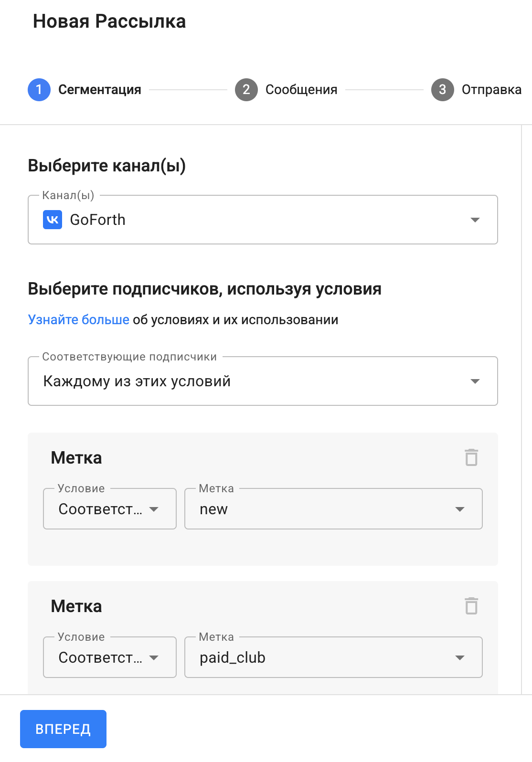
Task: Delete the 'new' tag condition
Action: click(x=471, y=457)
